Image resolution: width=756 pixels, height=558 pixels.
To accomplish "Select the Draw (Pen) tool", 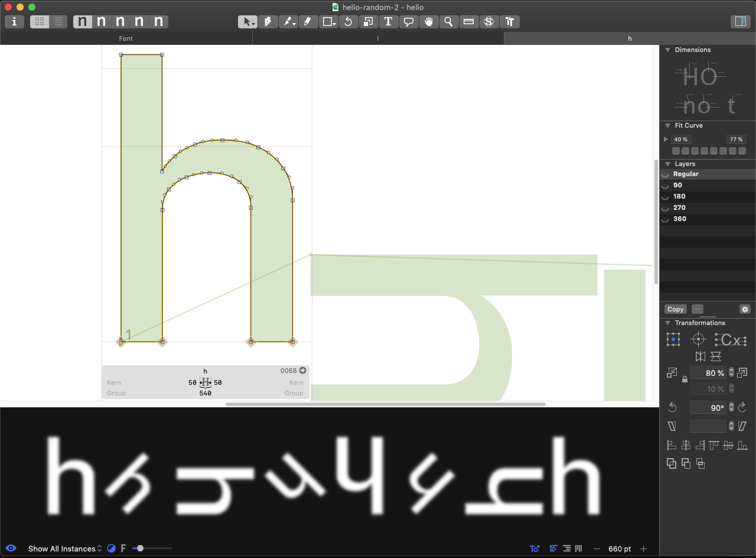I will coord(268,21).
